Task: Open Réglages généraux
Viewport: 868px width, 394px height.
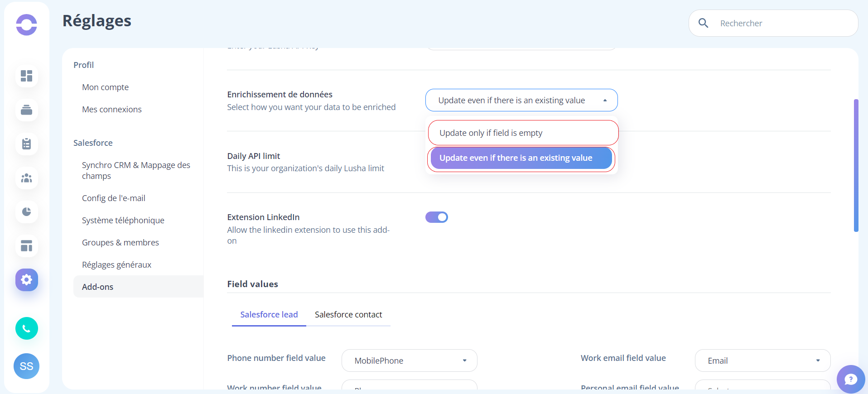Action: pos(116,264)
